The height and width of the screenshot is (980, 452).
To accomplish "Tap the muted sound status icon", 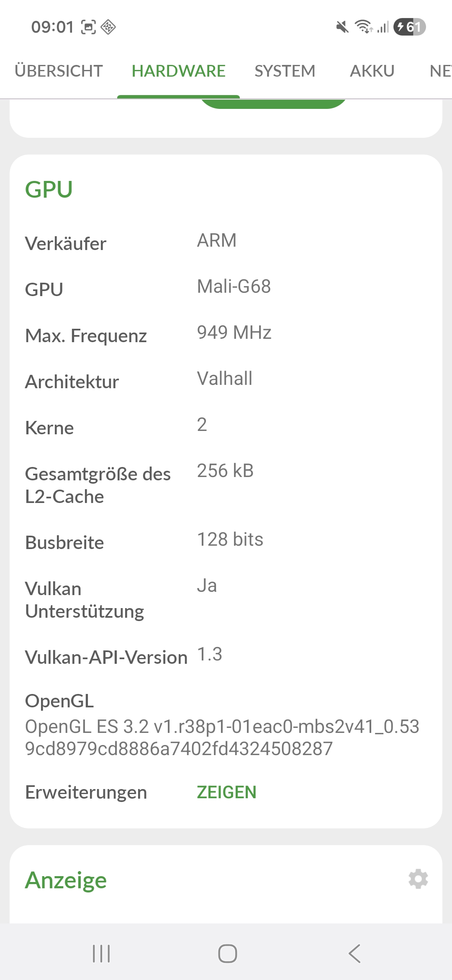I will click(x=342, y=27).
